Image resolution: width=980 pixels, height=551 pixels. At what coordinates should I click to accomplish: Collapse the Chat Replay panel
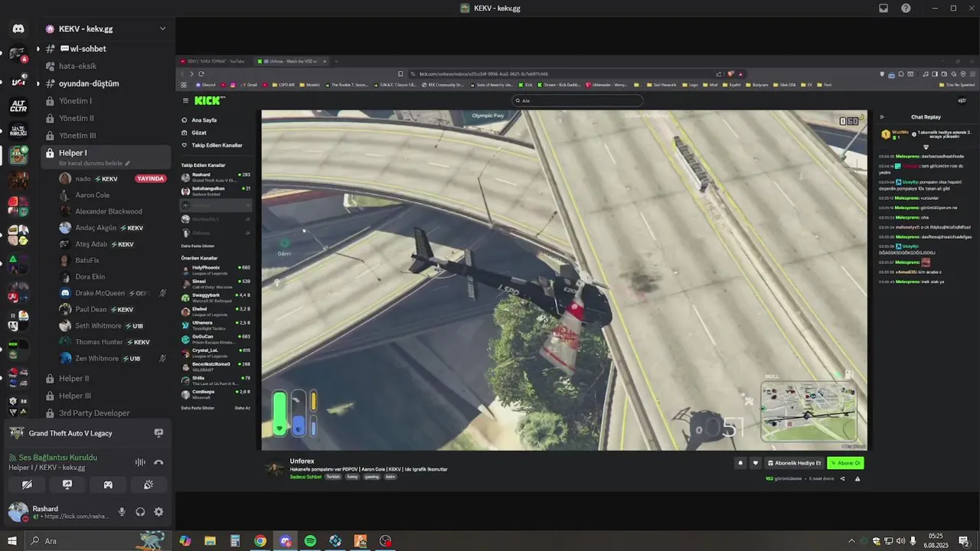point(882,117)
